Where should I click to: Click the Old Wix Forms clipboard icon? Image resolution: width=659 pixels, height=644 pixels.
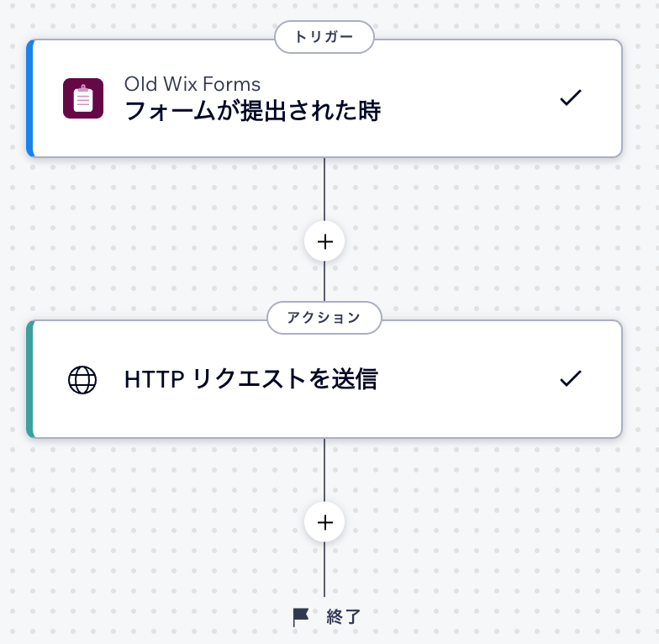(83, 98)
